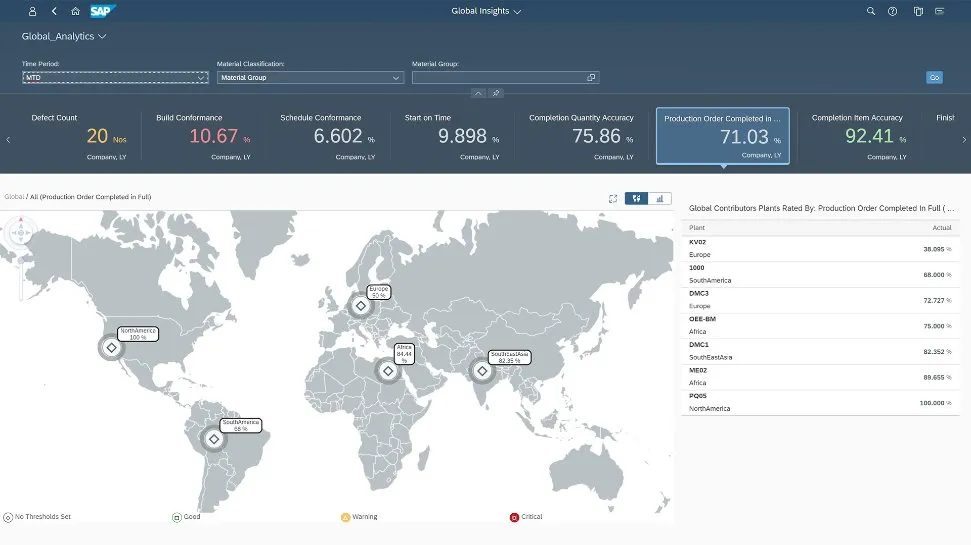Screen dimensions: 971x545
Task: Enter full screen for the map
Action: [x=612, y=198]
